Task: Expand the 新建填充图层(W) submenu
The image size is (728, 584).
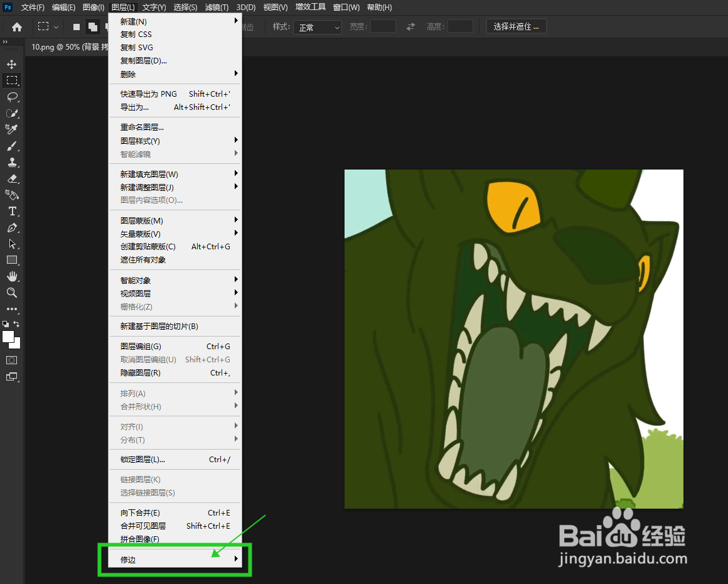Action: [x=175, y=174]
